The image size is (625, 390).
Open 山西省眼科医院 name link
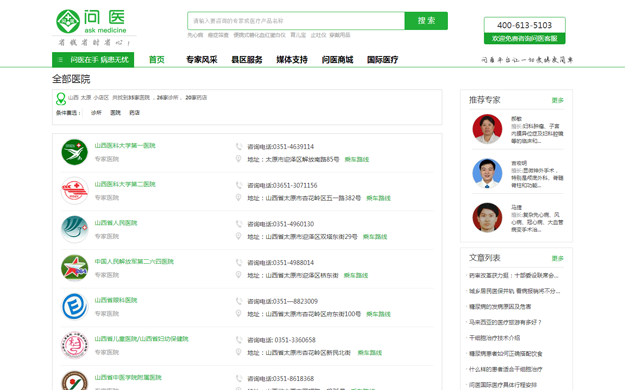(116, 300)
